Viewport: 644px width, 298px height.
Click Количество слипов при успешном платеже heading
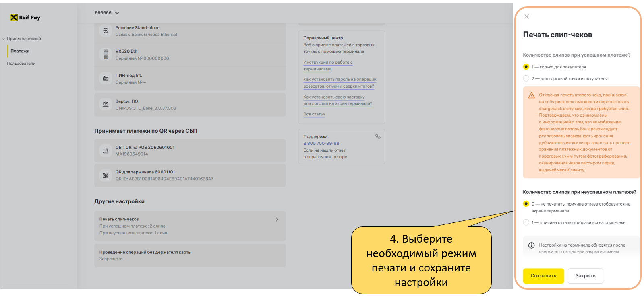coord(576,55)
